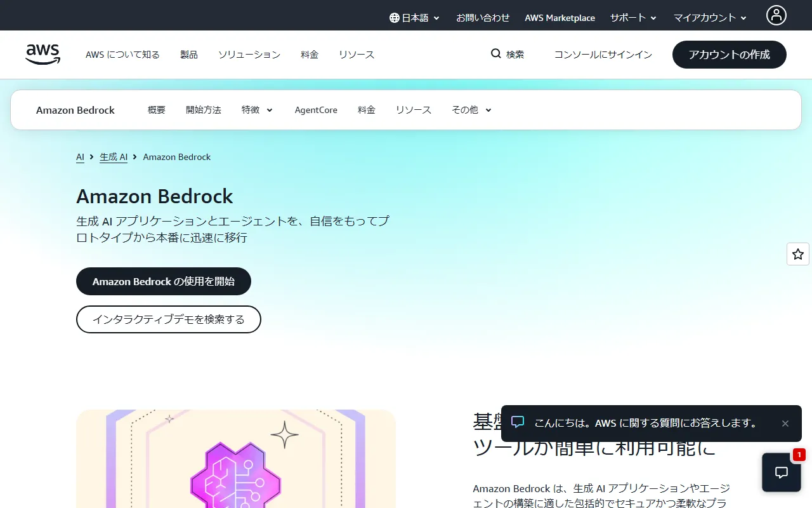Click the インタラクティブデモを検索する button
Viewport: 812px width, 508px height.
pyautogui.click(x=168, y=319)
